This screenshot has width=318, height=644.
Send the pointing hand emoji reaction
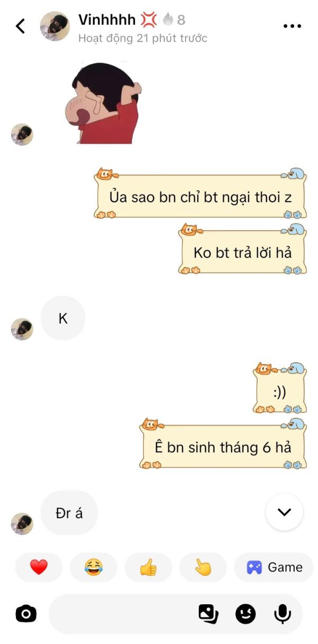203,567
